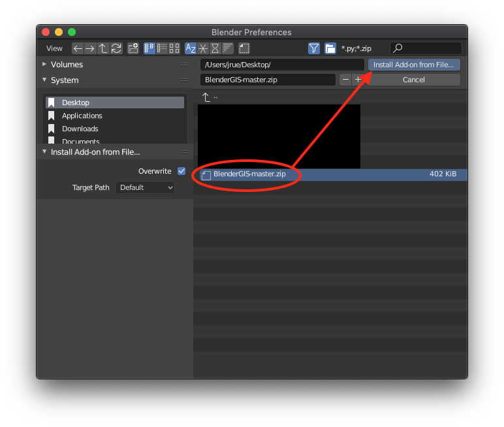This screenshot has height=427, width=504.
Task: Click the zip file icon for BlenderGIS-master
Action: point(206,175)
